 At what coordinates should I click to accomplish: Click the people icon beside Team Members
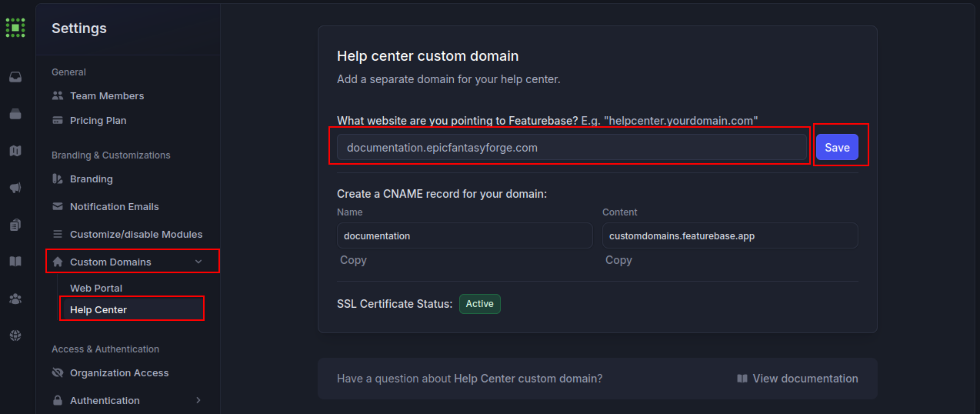(x=58, y=95)
